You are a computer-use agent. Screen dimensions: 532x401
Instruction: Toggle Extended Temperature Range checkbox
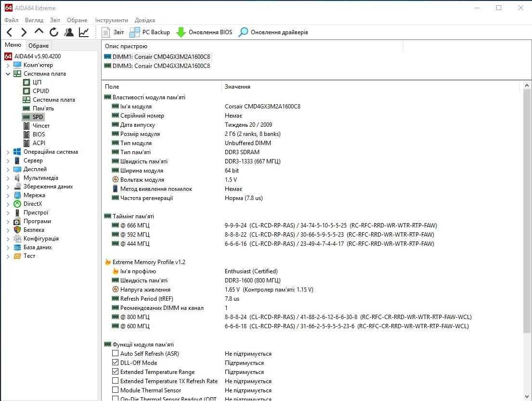tap(116, 372)
